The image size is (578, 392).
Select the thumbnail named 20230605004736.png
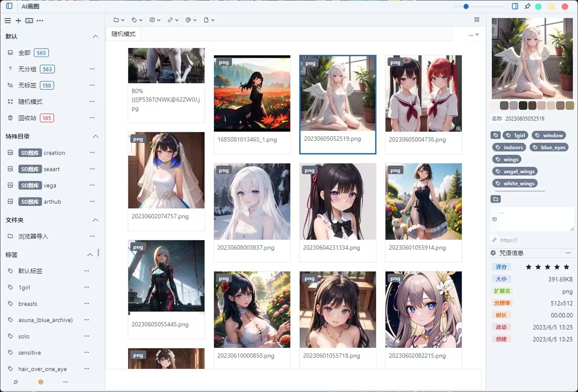pyautogui.click(x=423, y=93)
